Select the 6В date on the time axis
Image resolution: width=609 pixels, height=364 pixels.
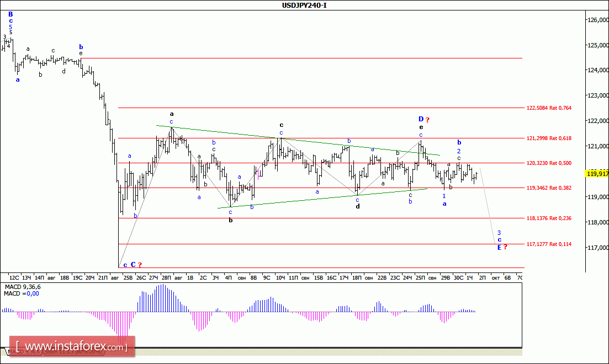pyautogui.click(x=507, y=277)
